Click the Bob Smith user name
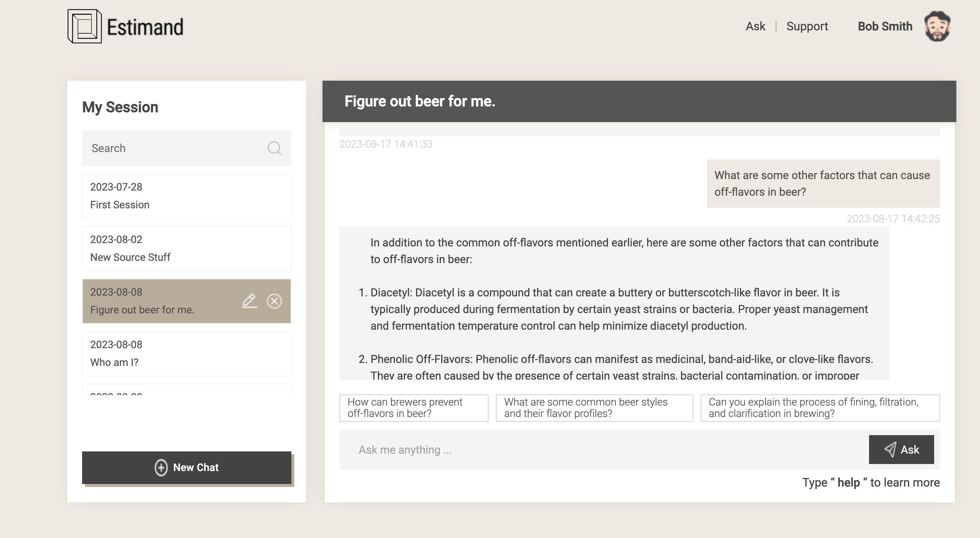The height and width of the screenshot is (538, 980). tap(885, 26)
